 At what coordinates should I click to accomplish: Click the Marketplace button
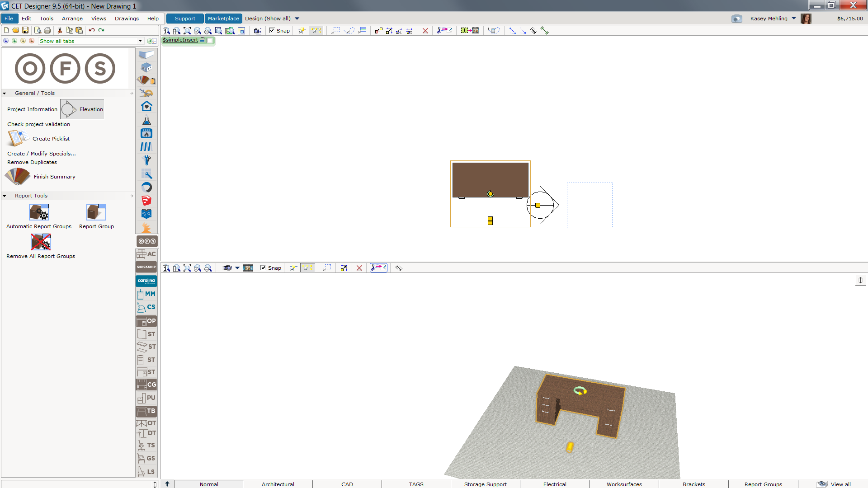[223, 19]
